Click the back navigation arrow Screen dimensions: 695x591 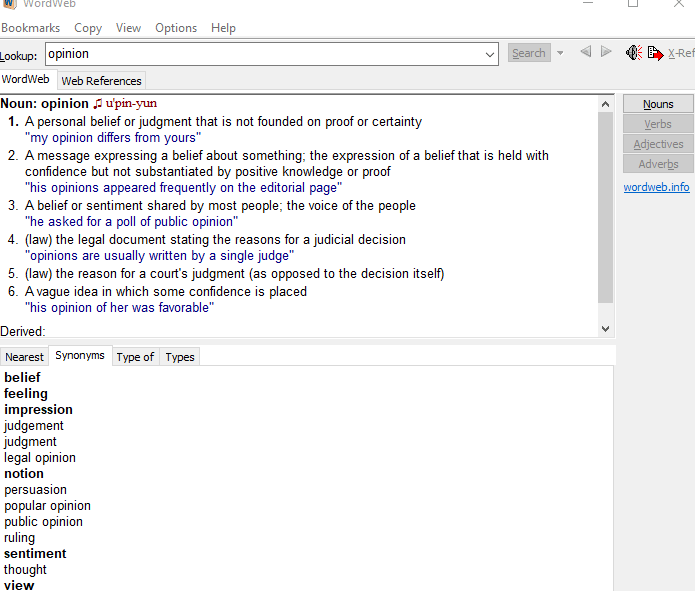(x=585, y=52)
